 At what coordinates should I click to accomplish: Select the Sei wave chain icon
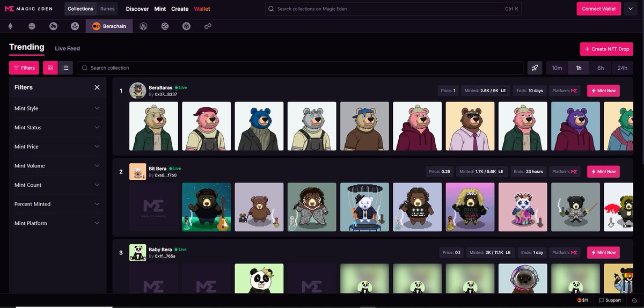tap(165, 26)
